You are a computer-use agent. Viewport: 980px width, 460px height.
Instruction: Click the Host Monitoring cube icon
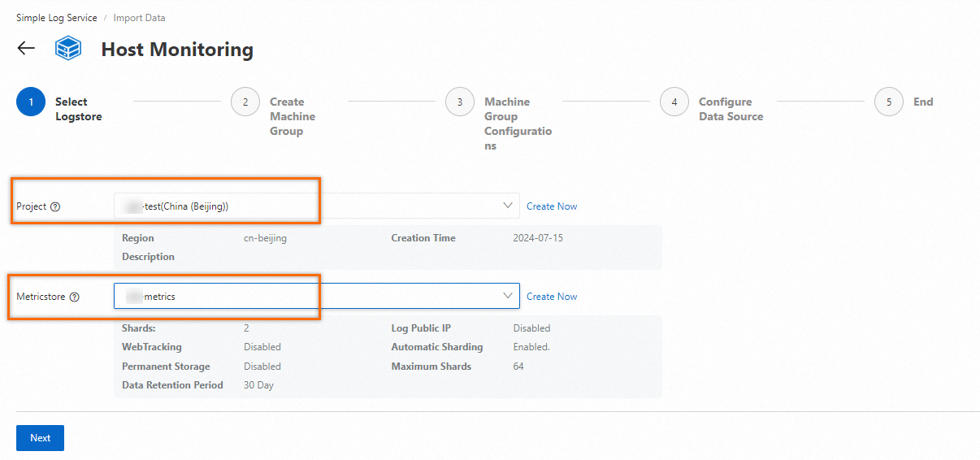coord(68,49)
